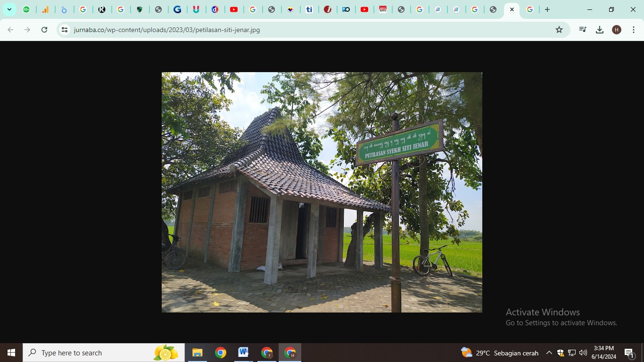Open a new tab with plus button
The height and width of the screenshot is (362, 644).
(x=547, y=9)
